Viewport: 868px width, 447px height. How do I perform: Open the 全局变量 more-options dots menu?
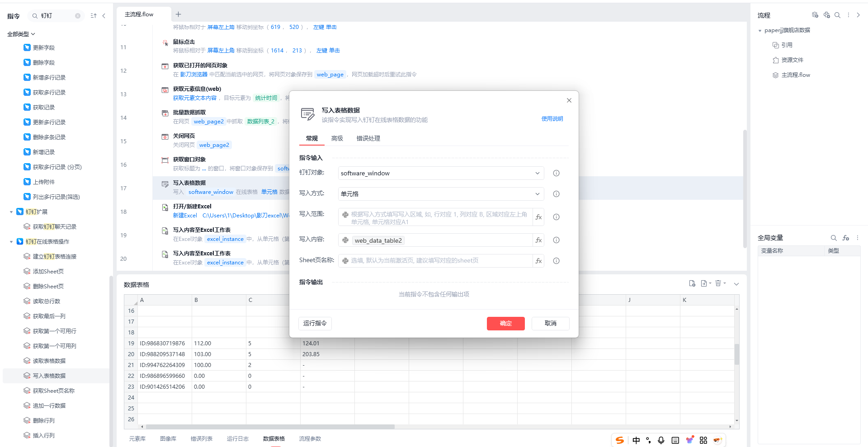857,238
